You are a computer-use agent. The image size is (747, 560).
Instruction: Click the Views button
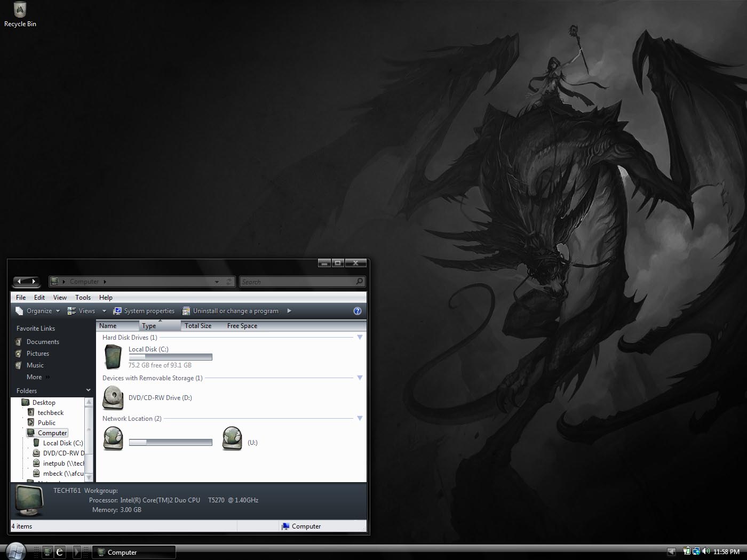[81, 311]
